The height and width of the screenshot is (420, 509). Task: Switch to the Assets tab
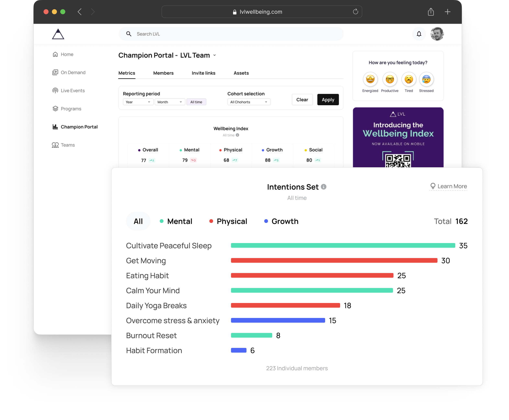pyautogui.click(x=241, y=73)
